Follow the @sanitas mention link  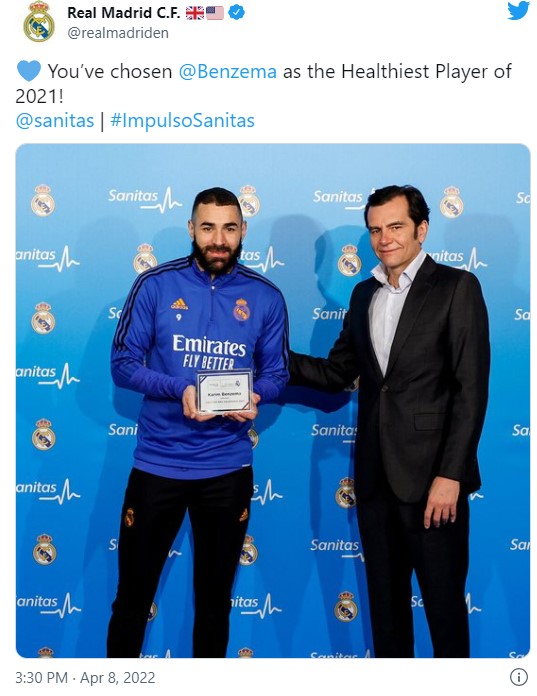pos(55,120)
